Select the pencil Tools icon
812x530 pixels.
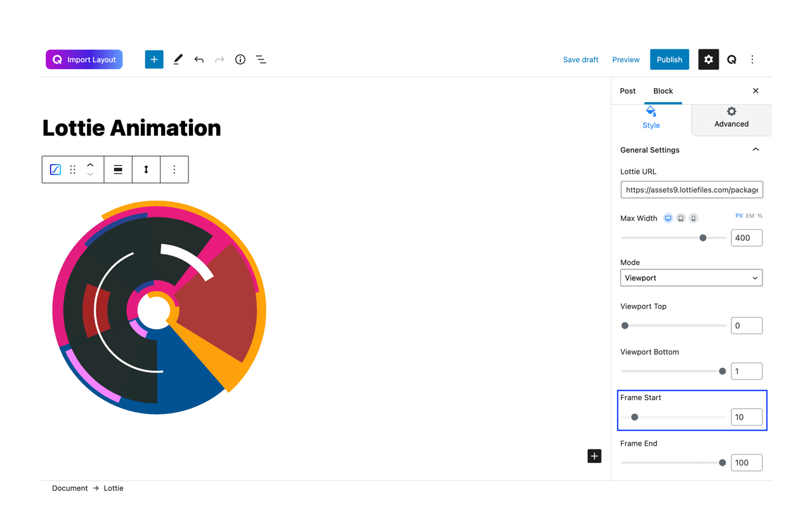point(178,60)
